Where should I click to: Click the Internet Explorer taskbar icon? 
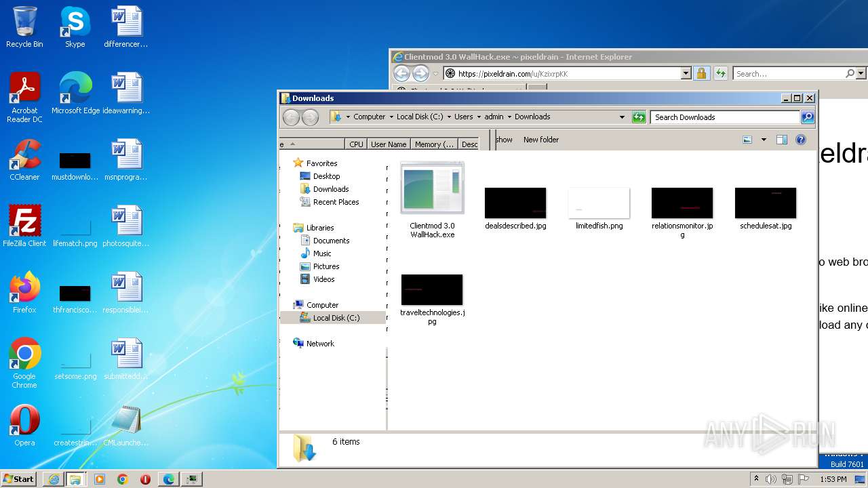(54, 479)
